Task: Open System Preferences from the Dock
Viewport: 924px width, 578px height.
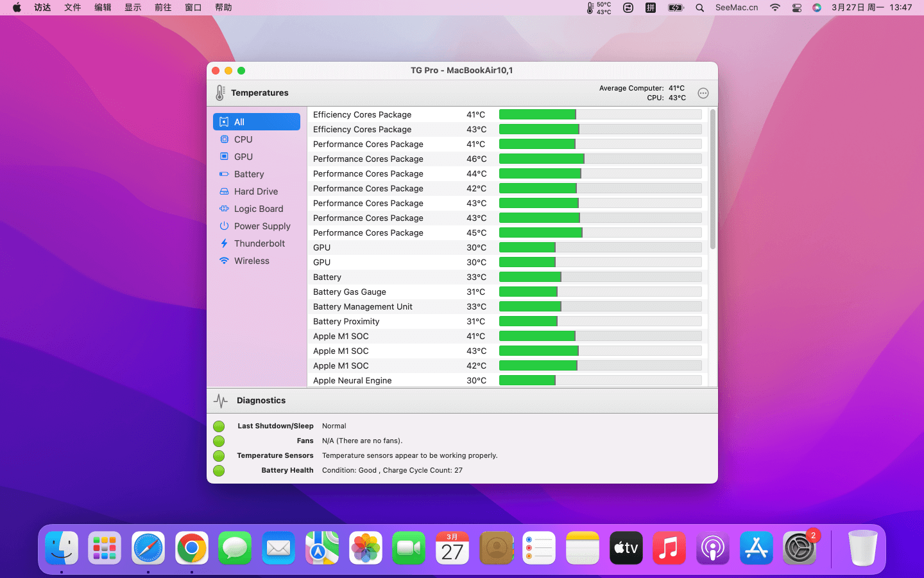Action: [800, 548]
